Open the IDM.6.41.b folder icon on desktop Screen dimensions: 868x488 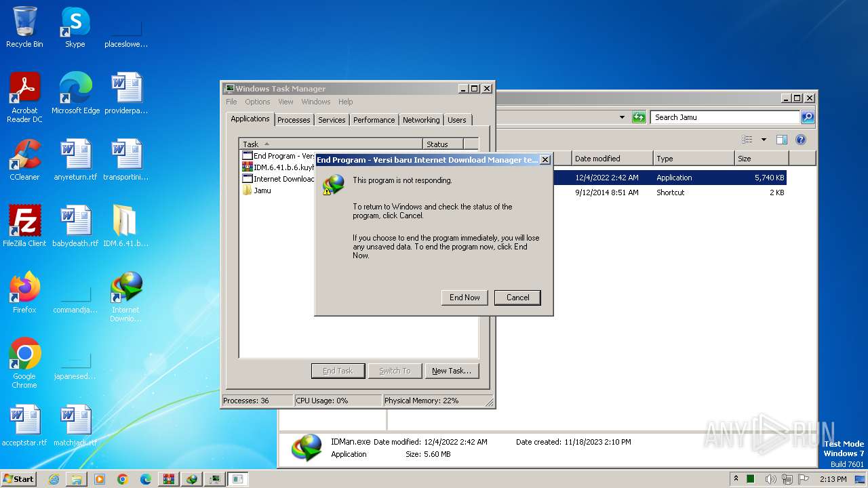(126, 226)
